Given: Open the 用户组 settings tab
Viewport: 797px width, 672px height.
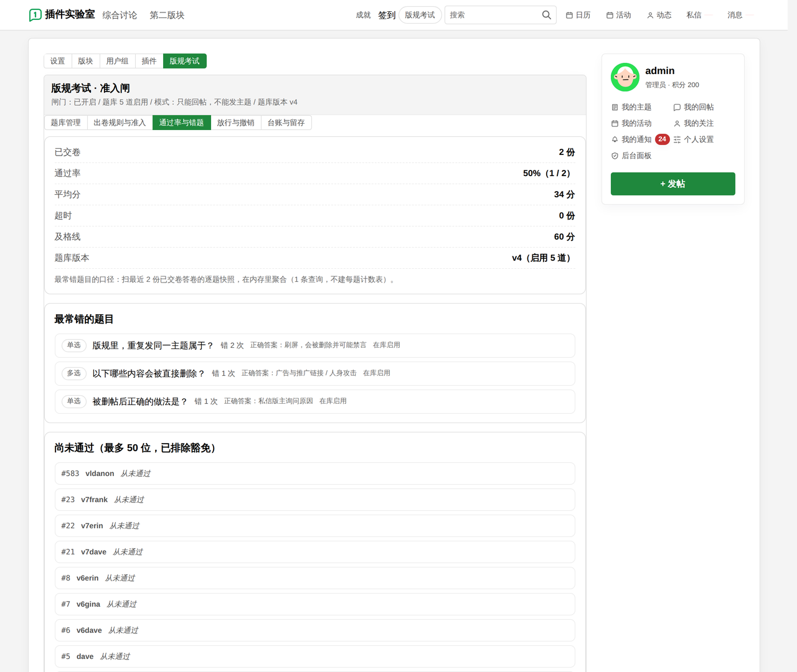Looking at the screenshot, I should 117,61.
